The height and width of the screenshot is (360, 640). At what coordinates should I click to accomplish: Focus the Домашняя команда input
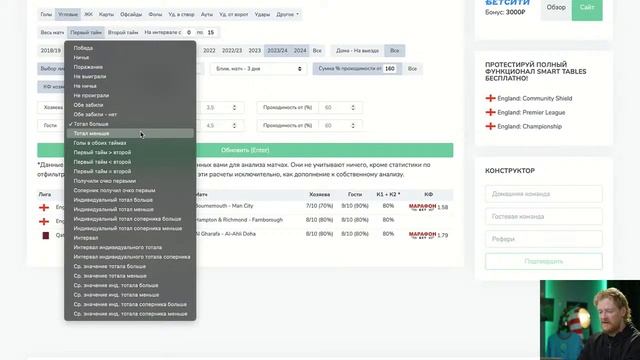544,194
